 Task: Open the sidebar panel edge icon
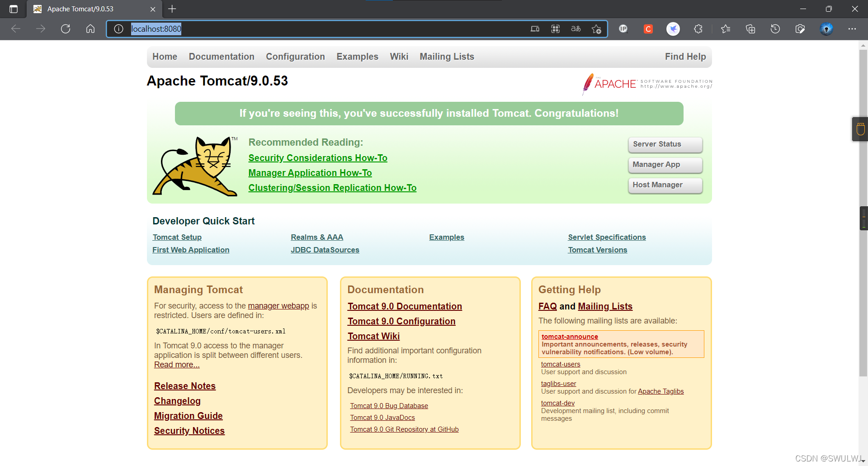pos(861,129)
